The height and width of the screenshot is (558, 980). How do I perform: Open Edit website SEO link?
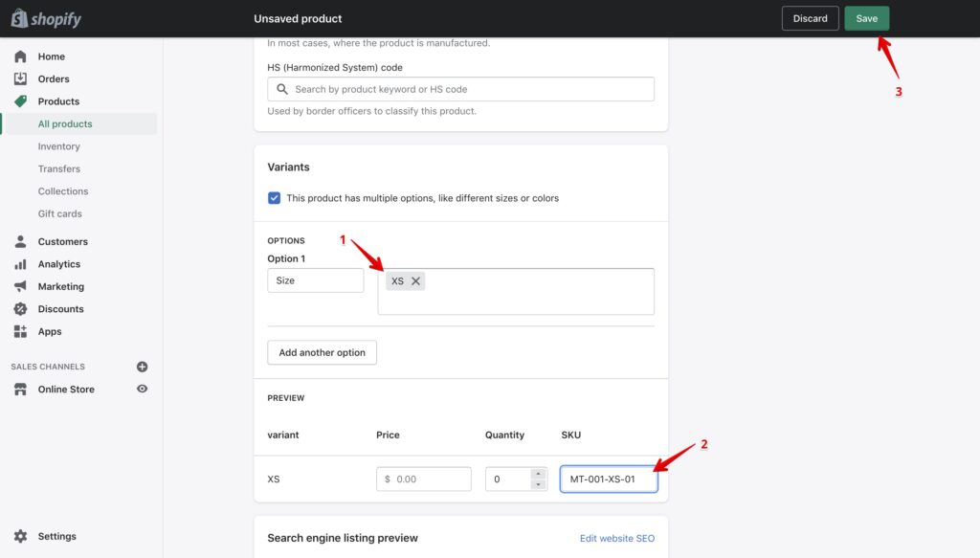[617, 538]
